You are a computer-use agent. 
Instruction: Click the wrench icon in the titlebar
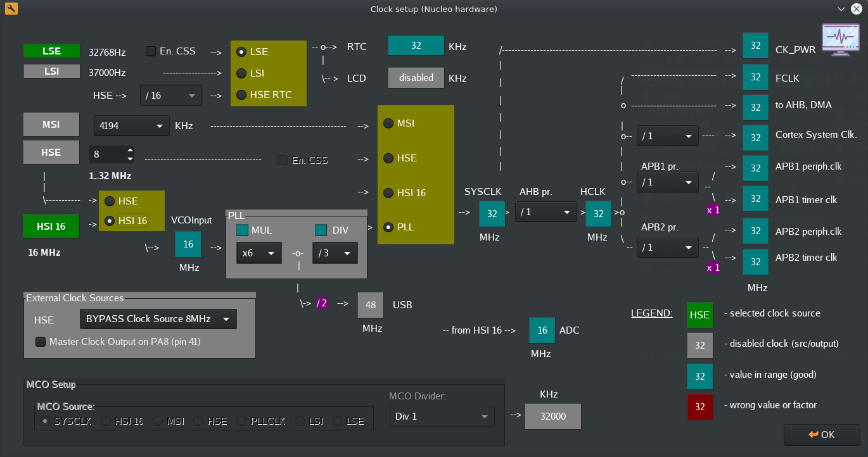point(11,9)
